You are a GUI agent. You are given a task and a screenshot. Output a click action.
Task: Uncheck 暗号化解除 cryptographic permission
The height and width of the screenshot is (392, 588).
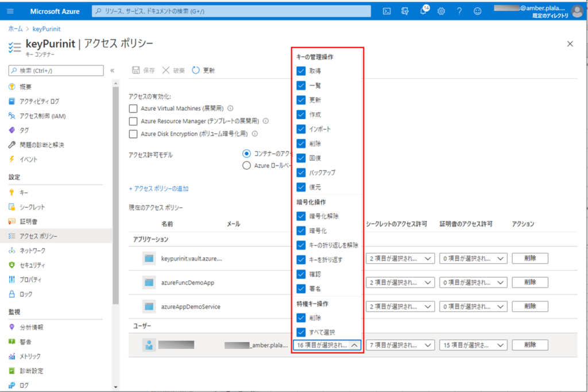[x=301, y=216]
